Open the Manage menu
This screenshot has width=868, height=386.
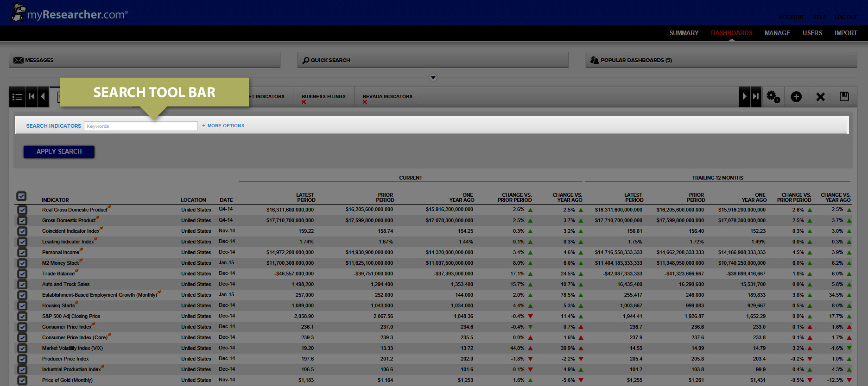coord(777,33)
